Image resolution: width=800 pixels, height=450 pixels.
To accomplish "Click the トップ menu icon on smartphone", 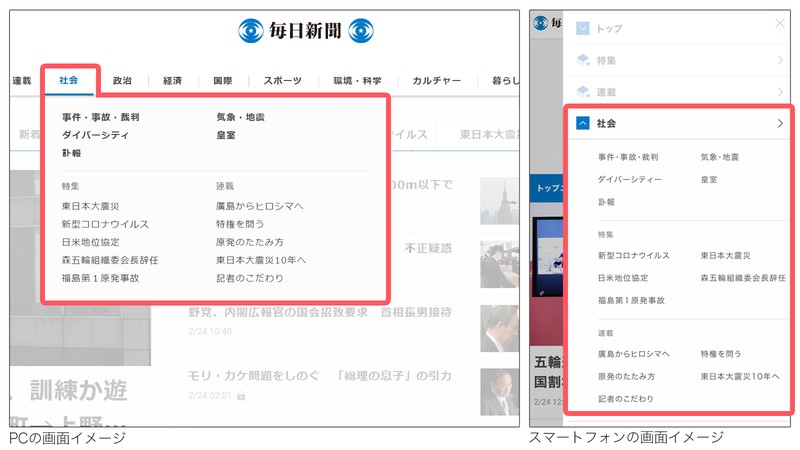I will [x=583, y=28].
